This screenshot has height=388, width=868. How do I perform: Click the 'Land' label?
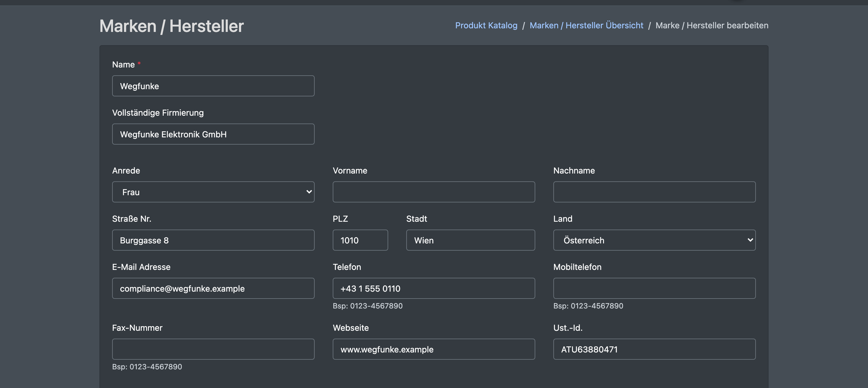pos(563,219)
